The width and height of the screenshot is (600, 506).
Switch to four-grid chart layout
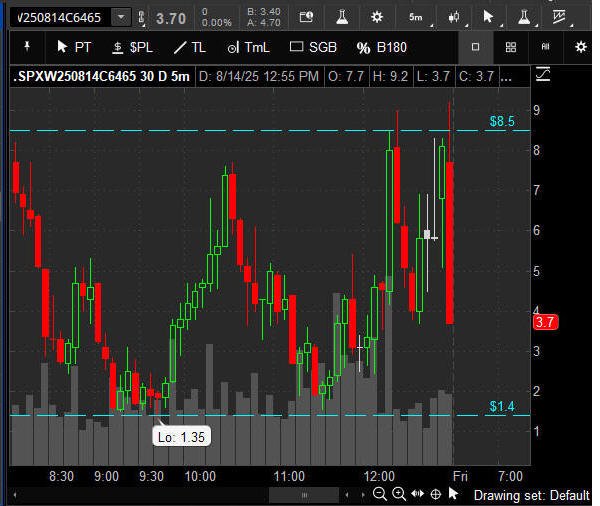[x=511, y=47]
